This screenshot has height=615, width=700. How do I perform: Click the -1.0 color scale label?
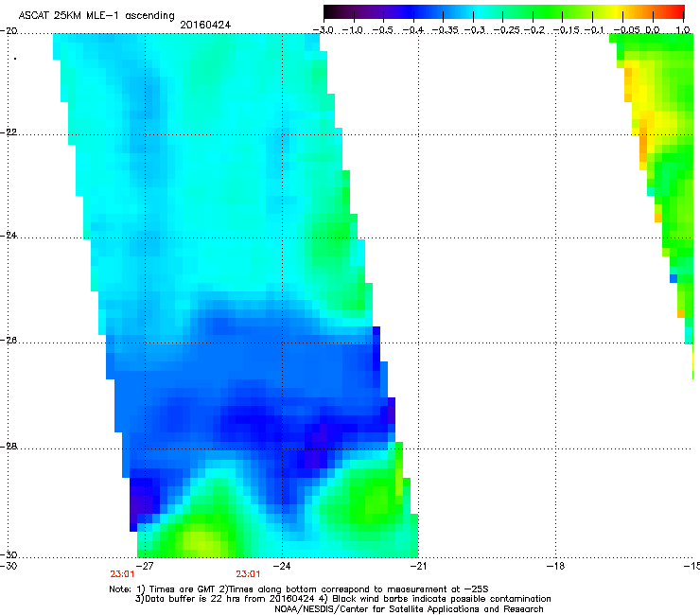(x=353, y=30)
